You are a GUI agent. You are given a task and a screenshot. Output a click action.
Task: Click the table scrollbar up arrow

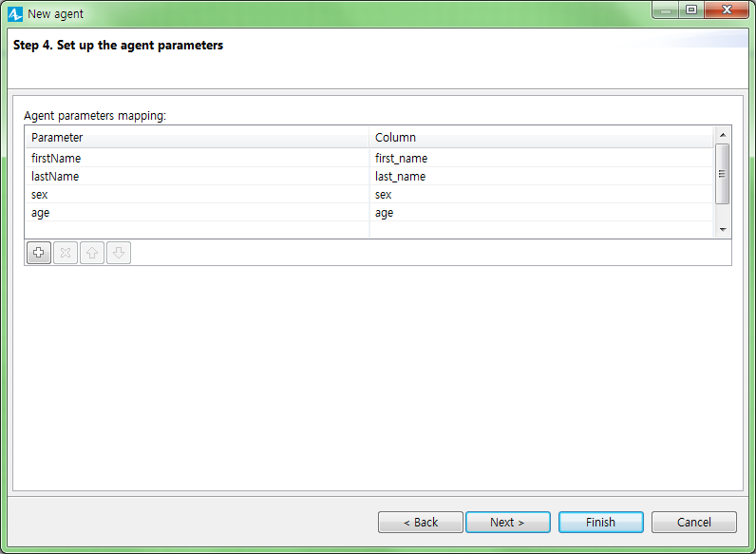point(722,135)
